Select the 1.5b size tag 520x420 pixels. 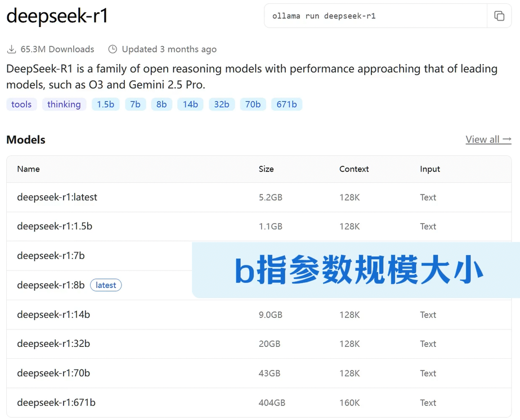pyautogui.click(x=105, y=105)
